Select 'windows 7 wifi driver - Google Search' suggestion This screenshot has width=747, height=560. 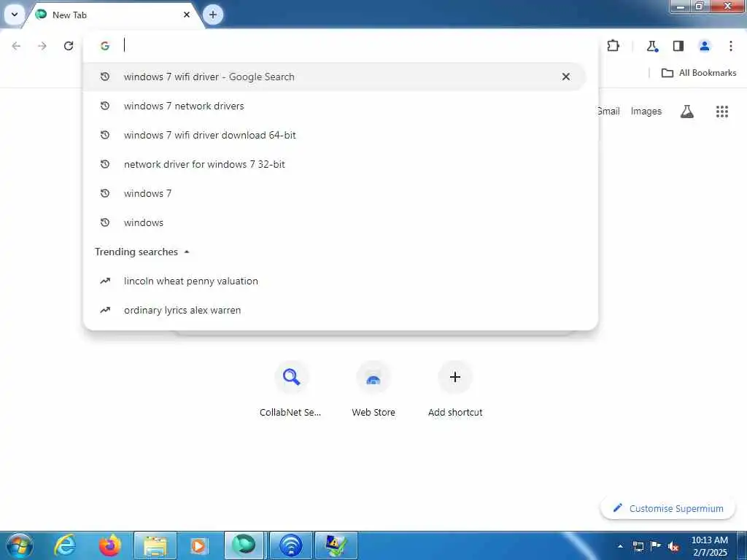click(x=334, y=77)
